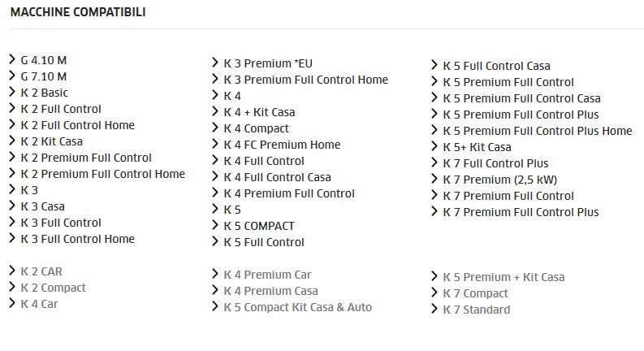Click the chevron before K 5 COMPACT
The height and width of the screenshot is (351, 644).
point(215,225)
